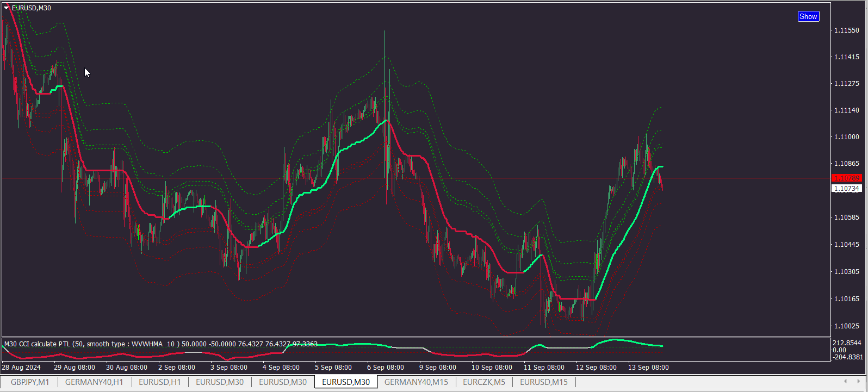Switch to the GERMANY40,M15 chart tab

click(x=416, y=382)
